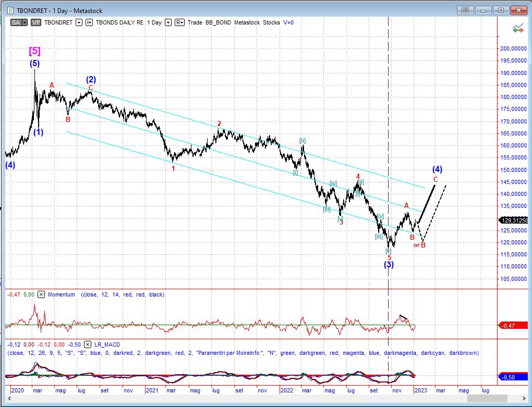Click the 2021 year marker on the time axis
532x407 pixels.
152,390
